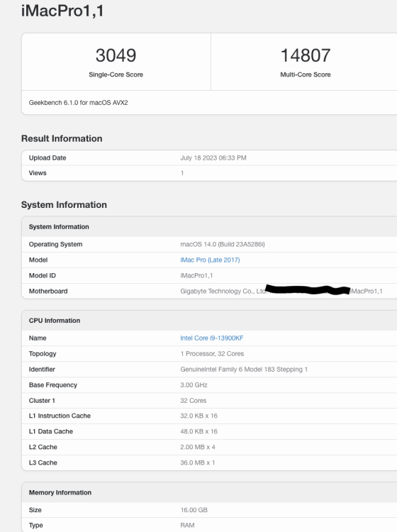Select the Model ID value iMacPro1,1
The width and height of the screenshot is (397, 532).
(x=196, y=275)
